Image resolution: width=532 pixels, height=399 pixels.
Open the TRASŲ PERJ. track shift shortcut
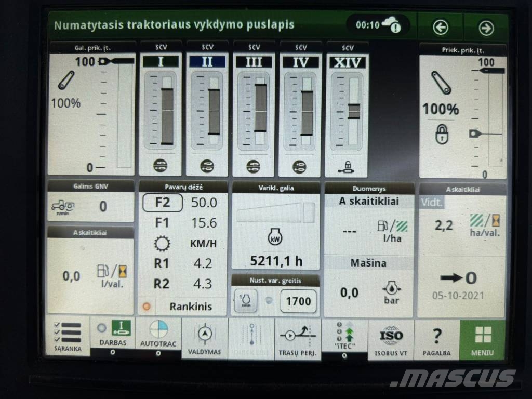click(x=298, y=339)
